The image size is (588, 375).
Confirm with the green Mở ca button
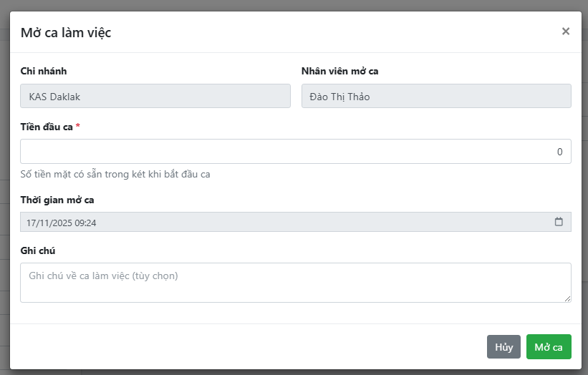click(x=549, y=347)
